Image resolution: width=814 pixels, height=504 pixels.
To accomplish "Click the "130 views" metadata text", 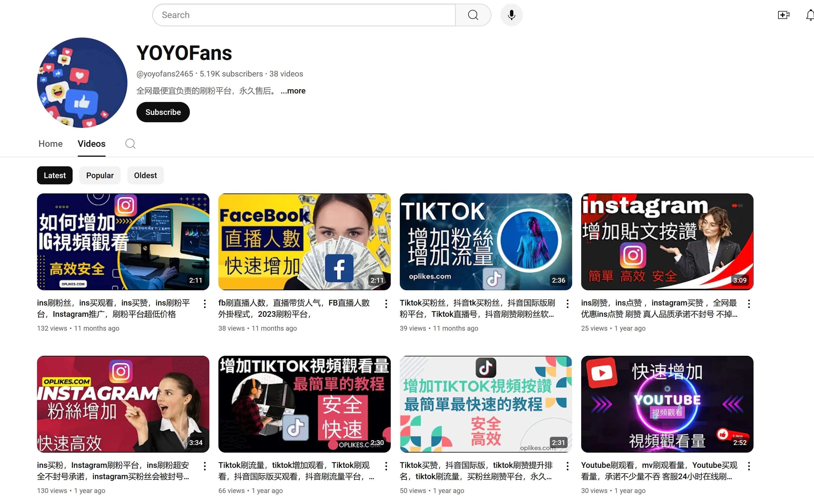I will (52, 491).
